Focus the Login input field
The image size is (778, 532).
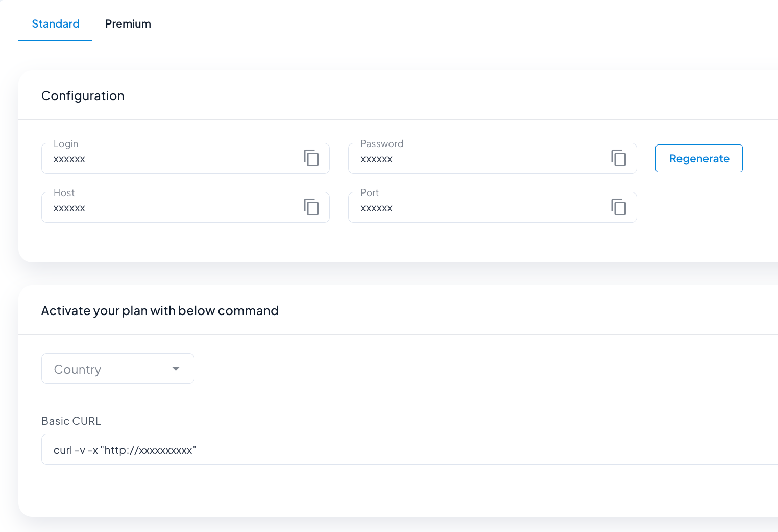[x=168, y=159]
